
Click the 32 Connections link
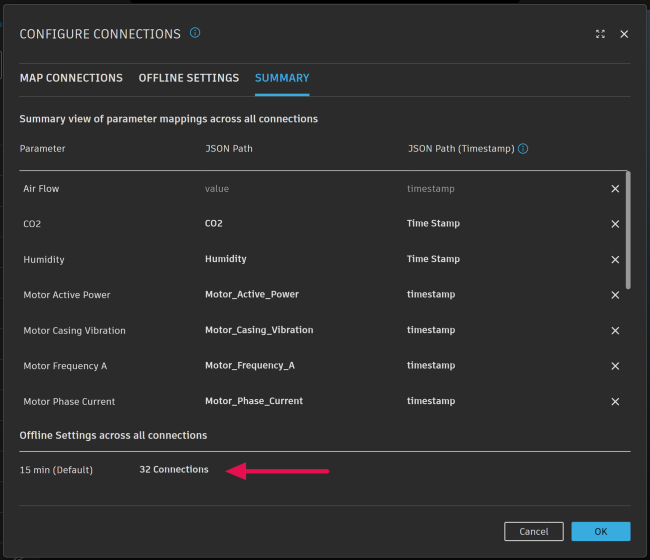[x=174, y=470]
